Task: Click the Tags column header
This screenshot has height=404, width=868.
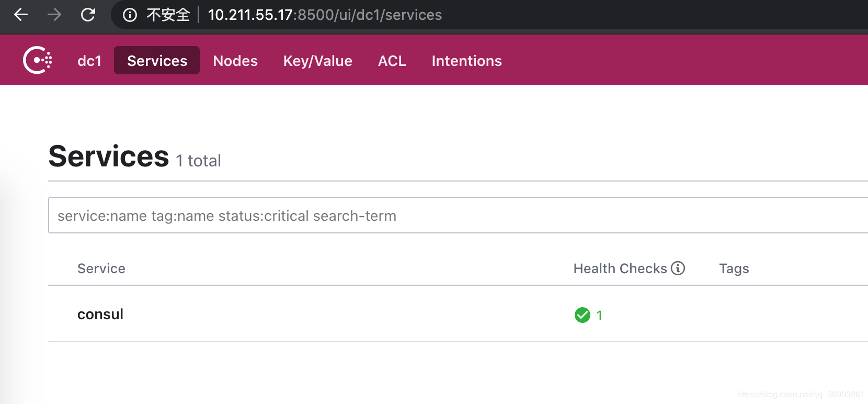Action: click(734, 269)
